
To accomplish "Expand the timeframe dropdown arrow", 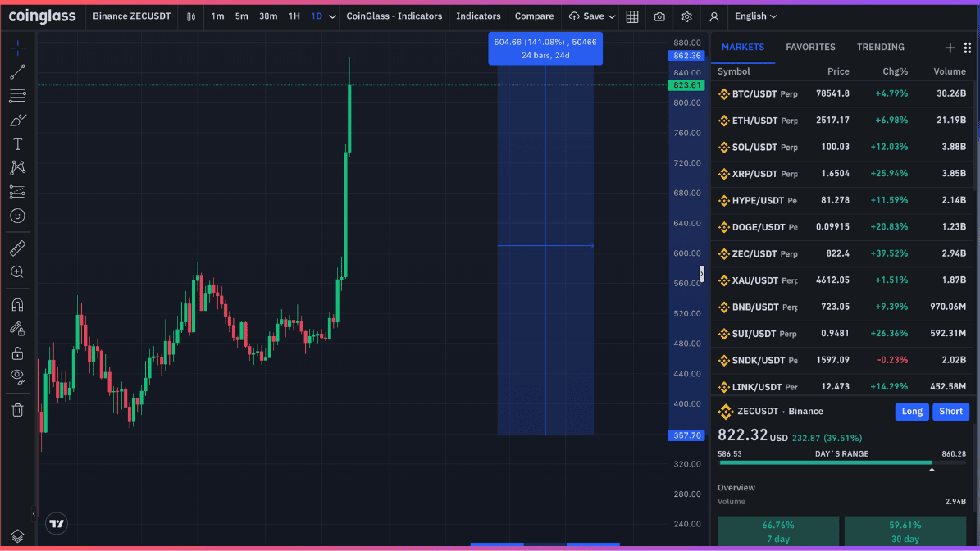I will point(332,17).
